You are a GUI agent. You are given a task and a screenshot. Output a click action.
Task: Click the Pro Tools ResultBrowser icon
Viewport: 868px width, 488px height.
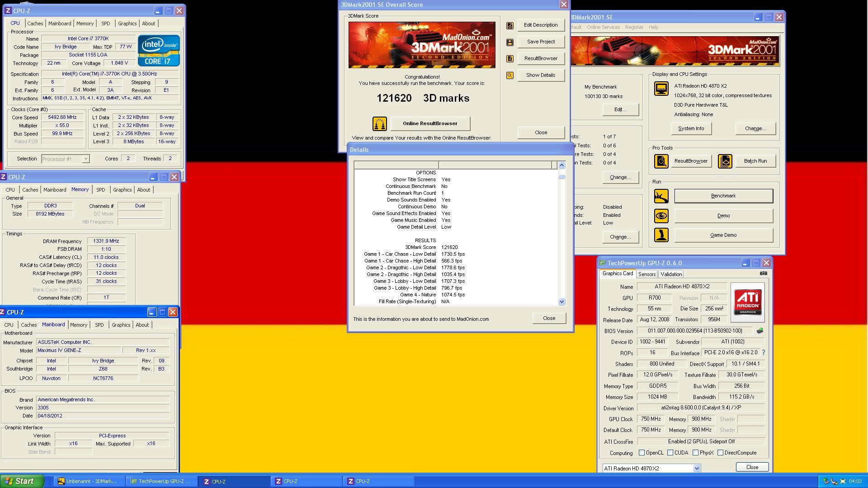point(661,161)
